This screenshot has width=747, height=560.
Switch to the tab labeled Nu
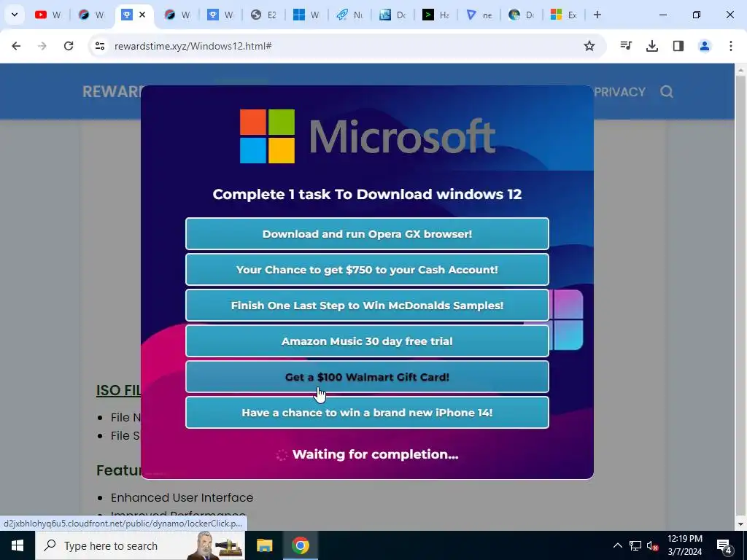(349, 15)
